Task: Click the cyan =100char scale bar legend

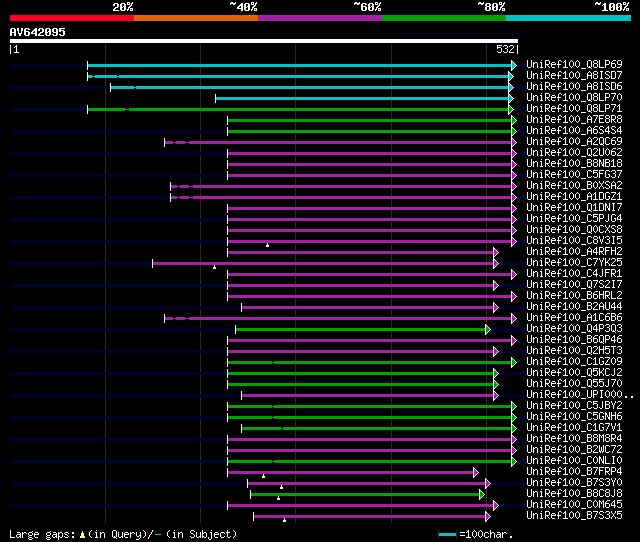Action: click(447, 535)
